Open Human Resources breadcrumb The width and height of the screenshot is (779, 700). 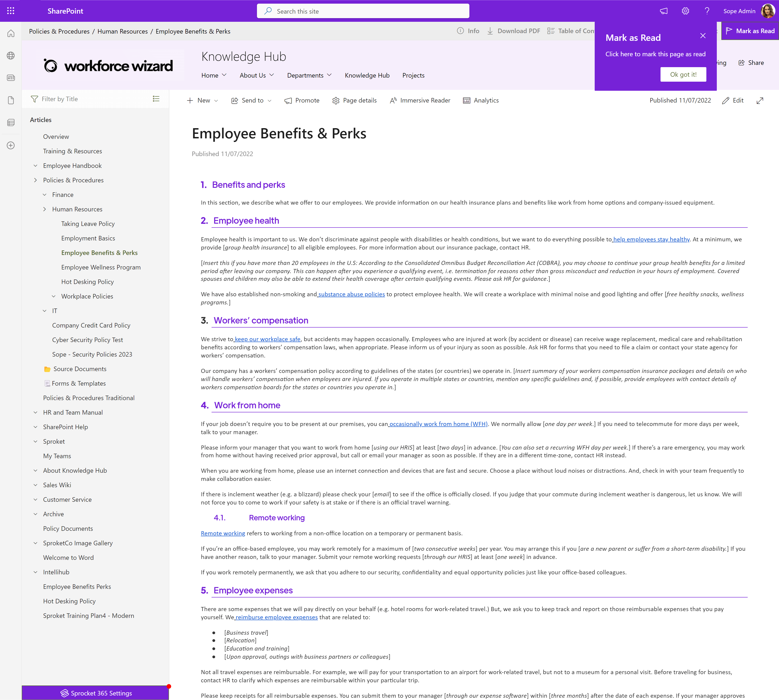tap(122, 32)
